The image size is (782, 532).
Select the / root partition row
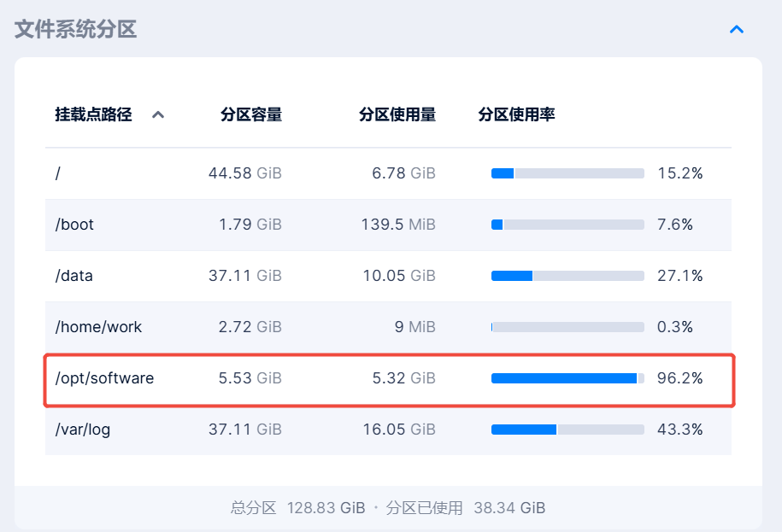coord(58,173)
